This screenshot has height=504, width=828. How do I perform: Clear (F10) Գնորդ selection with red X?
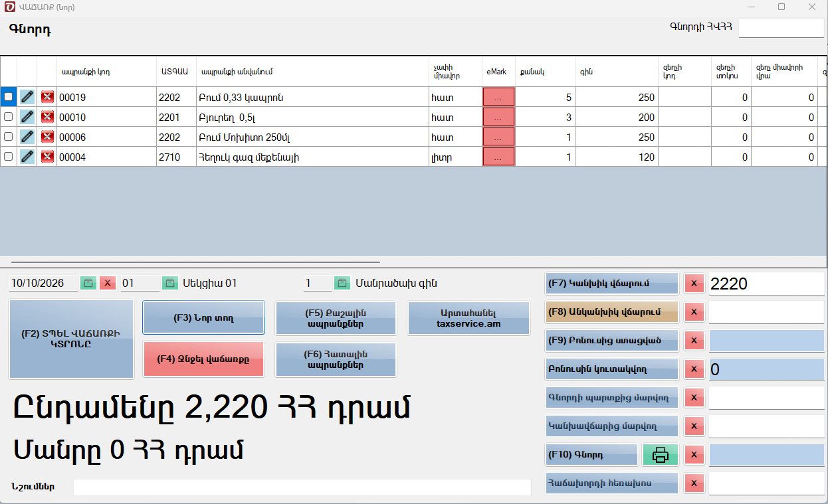(694, 455)
